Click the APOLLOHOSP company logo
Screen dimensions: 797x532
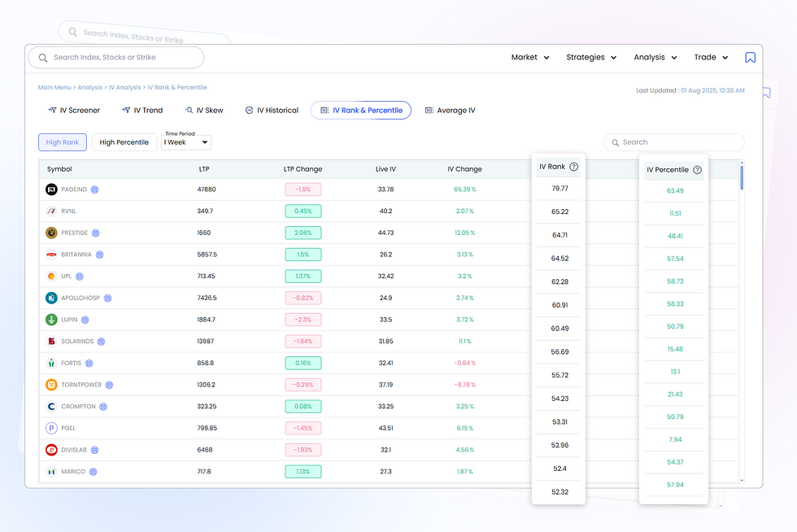coord(51,298)
